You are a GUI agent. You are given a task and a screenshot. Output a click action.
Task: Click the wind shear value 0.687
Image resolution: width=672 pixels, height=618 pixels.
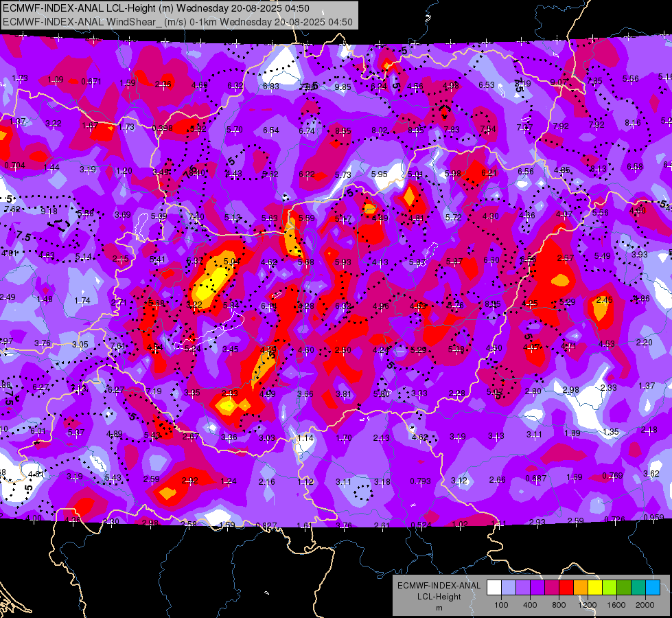coord(536,478)
